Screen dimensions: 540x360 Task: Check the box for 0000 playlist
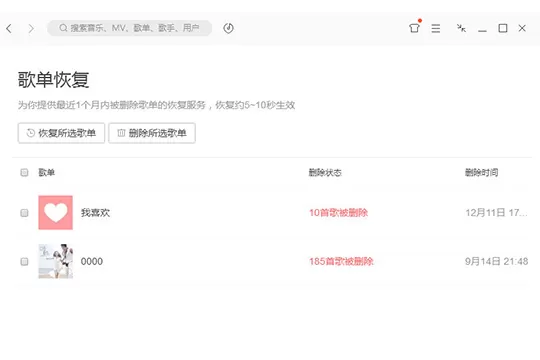[x=24, y=261]
